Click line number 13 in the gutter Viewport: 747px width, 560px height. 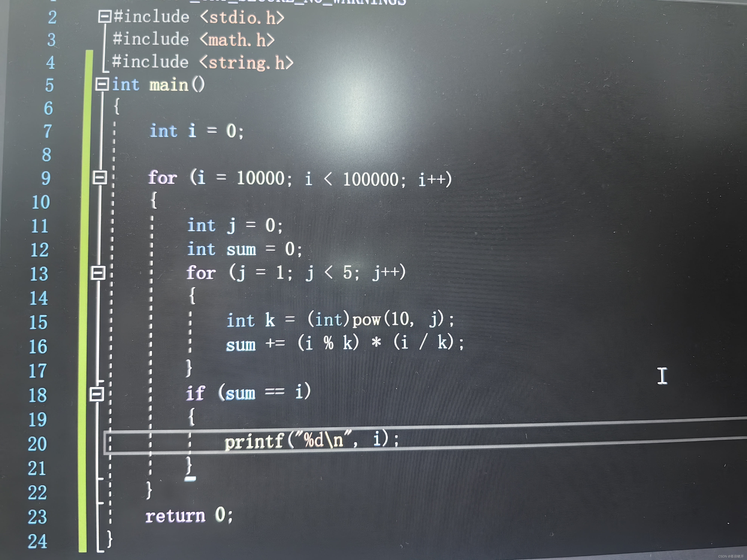(39, 274)
